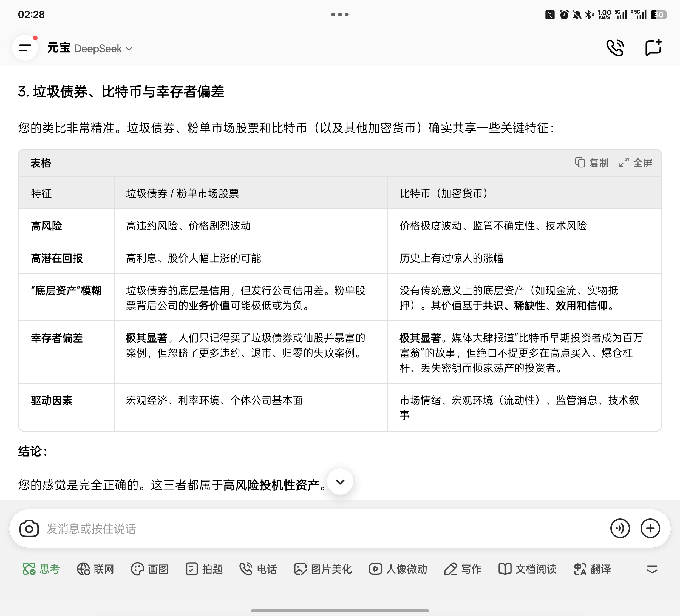This screenshot has width=680, height=616.
Task: Open the 人像微动 portrait animation tool
Action: coord(398,569)
